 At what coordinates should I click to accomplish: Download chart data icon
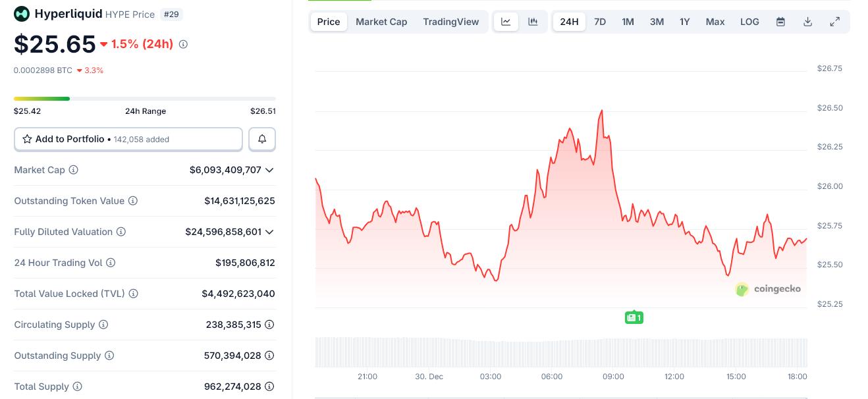click(807, 22)
